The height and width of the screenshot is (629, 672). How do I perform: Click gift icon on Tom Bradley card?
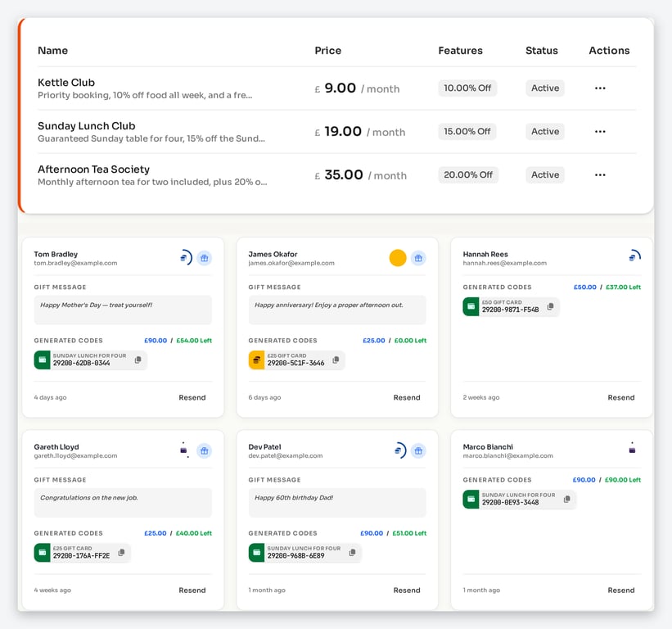click(x=205, y=258)
